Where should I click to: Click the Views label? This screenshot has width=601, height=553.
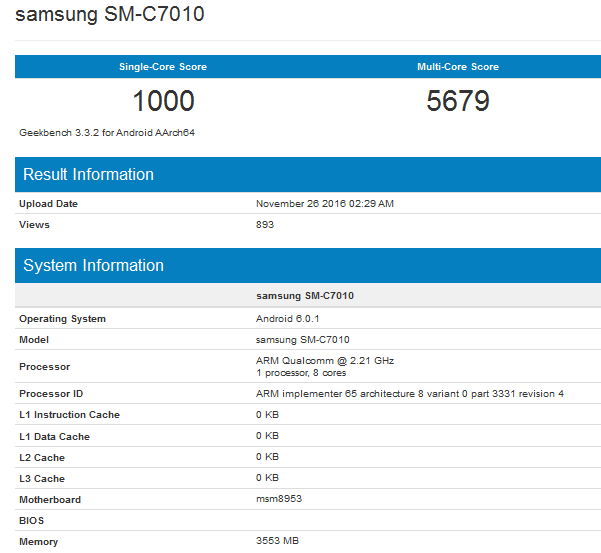(x=34, y=225)
